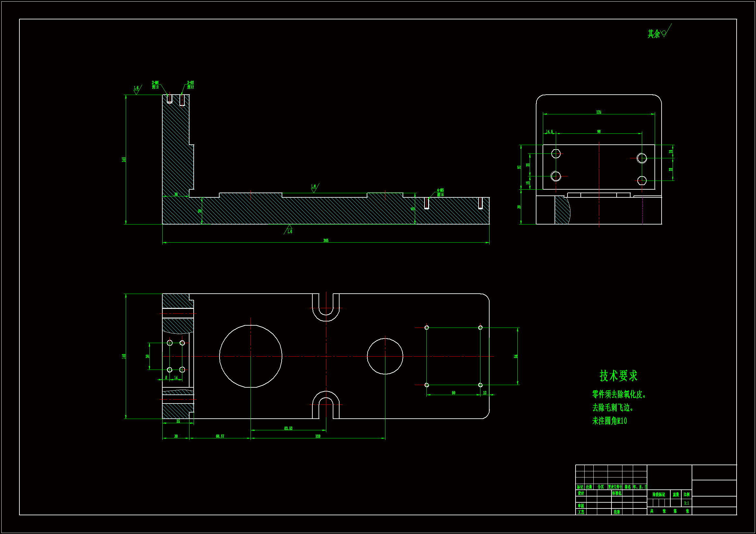Select the 标准化 title block label
This screenshot has height=534, width=756.
617,493
